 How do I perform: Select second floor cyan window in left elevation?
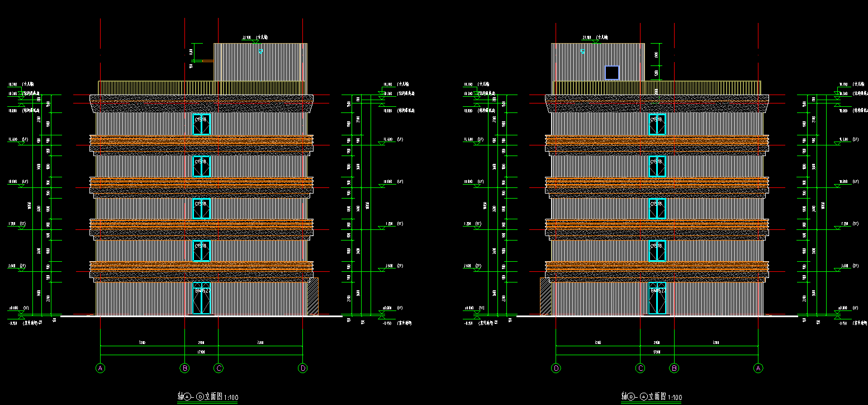[201, 251]
